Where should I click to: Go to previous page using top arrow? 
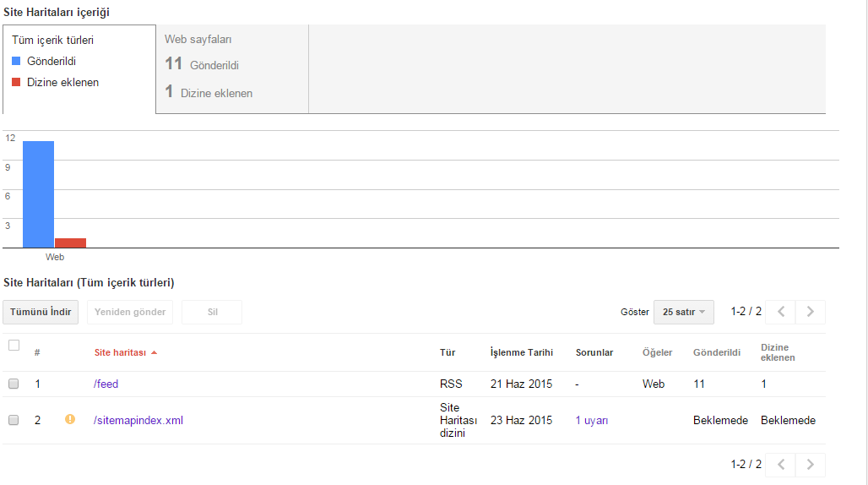[x=780, y=312]
